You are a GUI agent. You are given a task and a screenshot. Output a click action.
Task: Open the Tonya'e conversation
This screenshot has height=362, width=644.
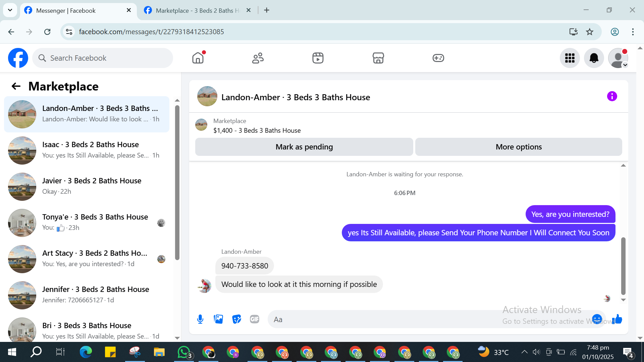87,223
